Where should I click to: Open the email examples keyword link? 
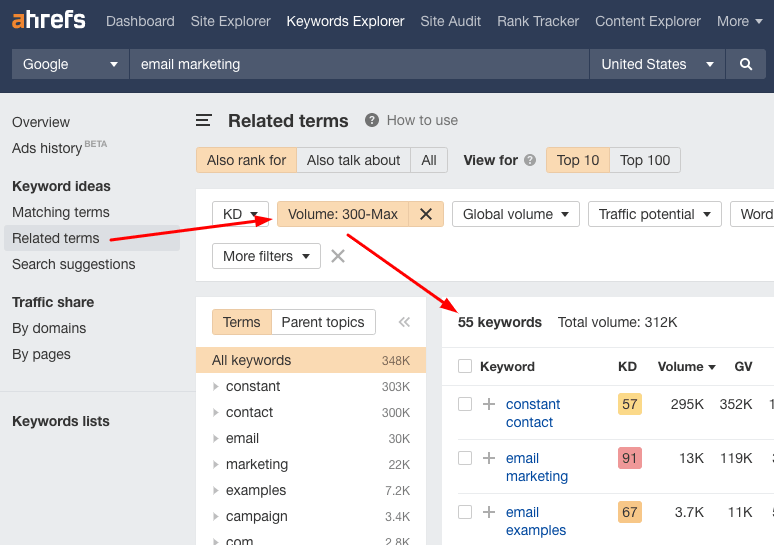click(536, 521)
